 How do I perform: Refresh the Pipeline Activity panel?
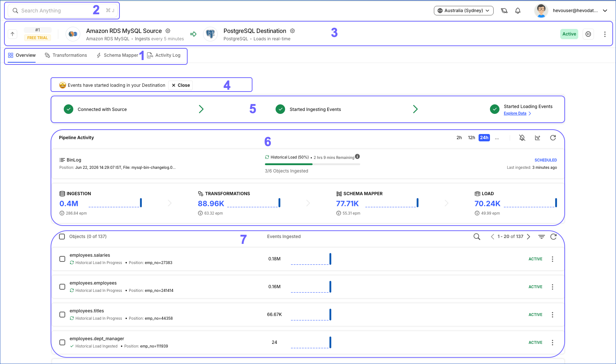(553, 138)
